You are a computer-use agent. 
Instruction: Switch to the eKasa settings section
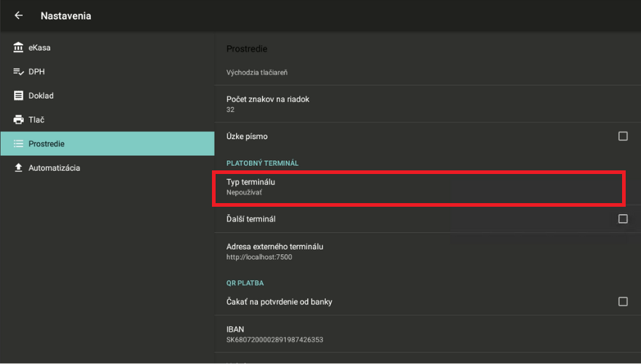click(x=39, y=47)
